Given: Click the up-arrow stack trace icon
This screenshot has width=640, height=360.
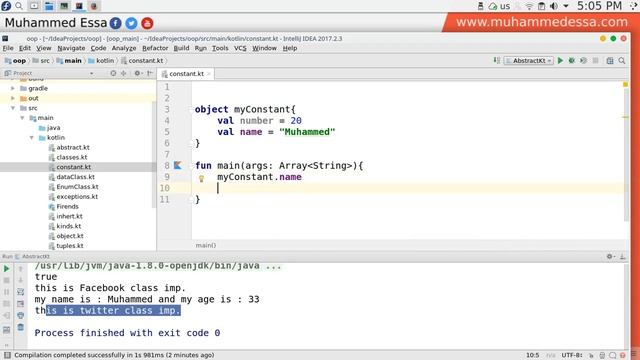Looking at the screenshot, I should pos(20,269).
